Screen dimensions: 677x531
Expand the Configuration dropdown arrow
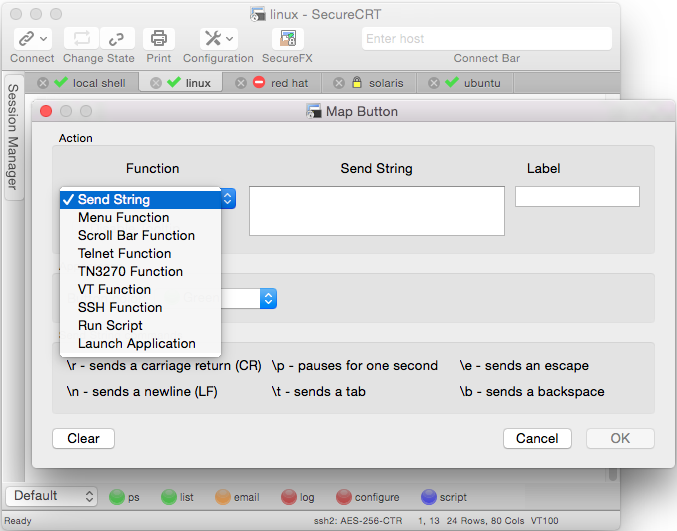(x=230, y=39)
